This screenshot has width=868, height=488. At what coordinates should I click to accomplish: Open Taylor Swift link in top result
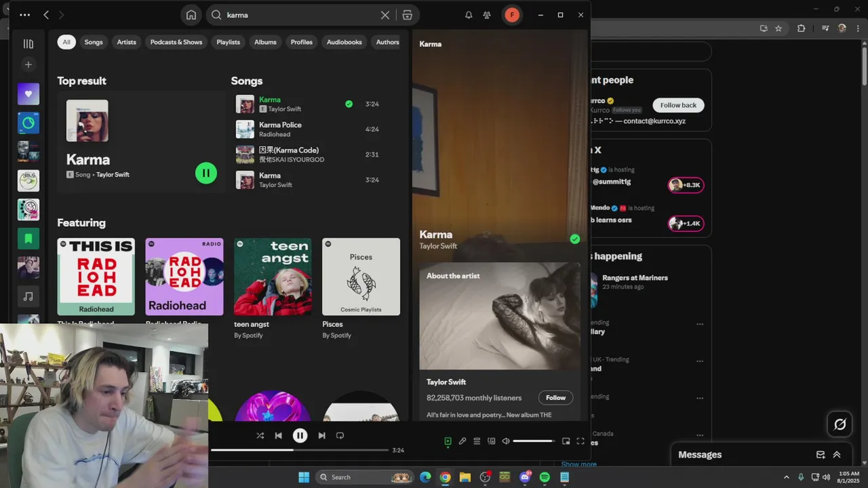[113, 175]
